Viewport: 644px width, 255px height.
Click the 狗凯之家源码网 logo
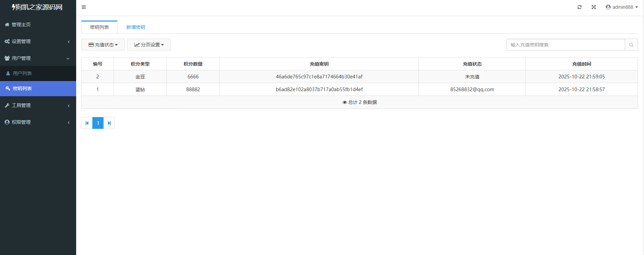(x=37, y=7)
